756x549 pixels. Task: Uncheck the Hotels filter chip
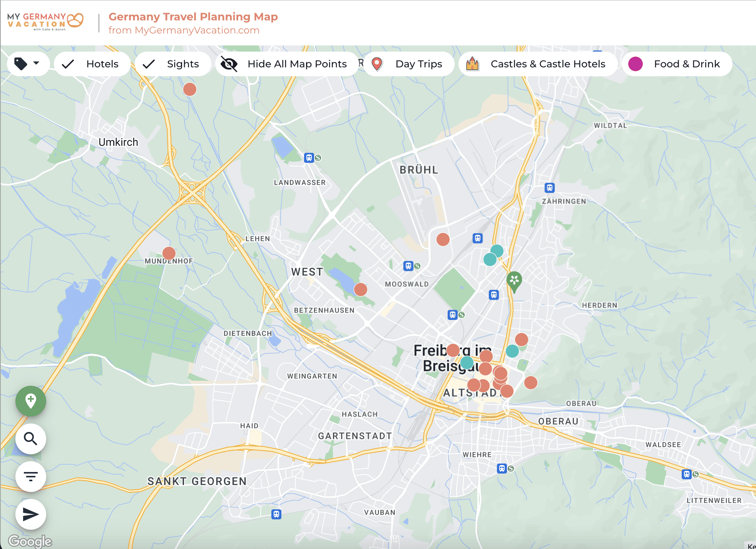[x=92, y=64]
